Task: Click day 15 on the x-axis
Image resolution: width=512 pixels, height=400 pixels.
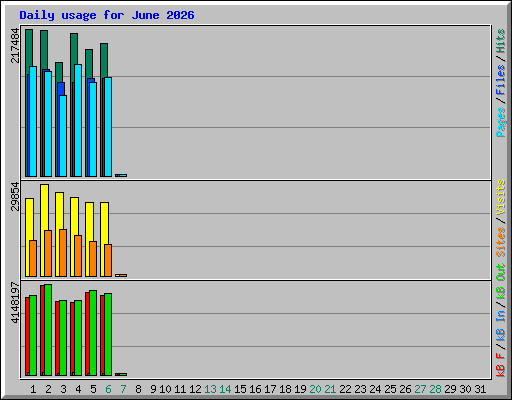Action: tap(240, 389)
